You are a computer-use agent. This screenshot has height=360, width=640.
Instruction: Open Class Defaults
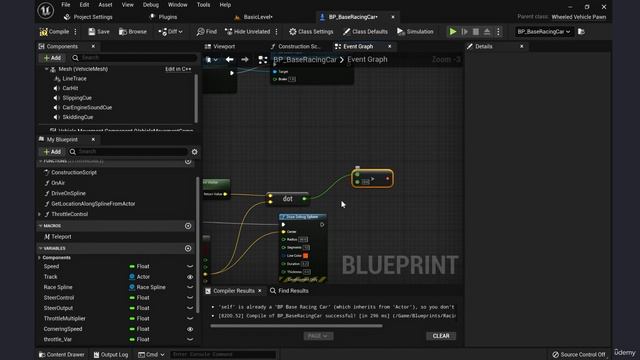(365, 31)
